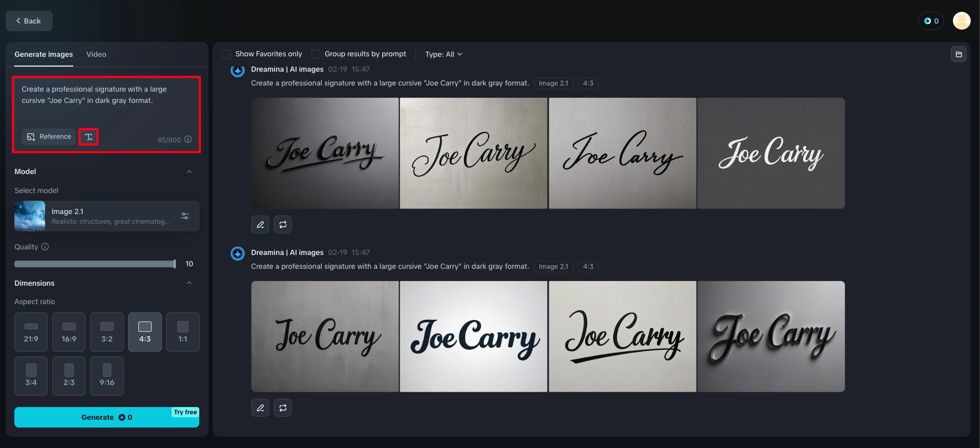Open first row's third Joe Carry thumbnail
This screenshot has width=980, height=448.
tap(622, 153)
